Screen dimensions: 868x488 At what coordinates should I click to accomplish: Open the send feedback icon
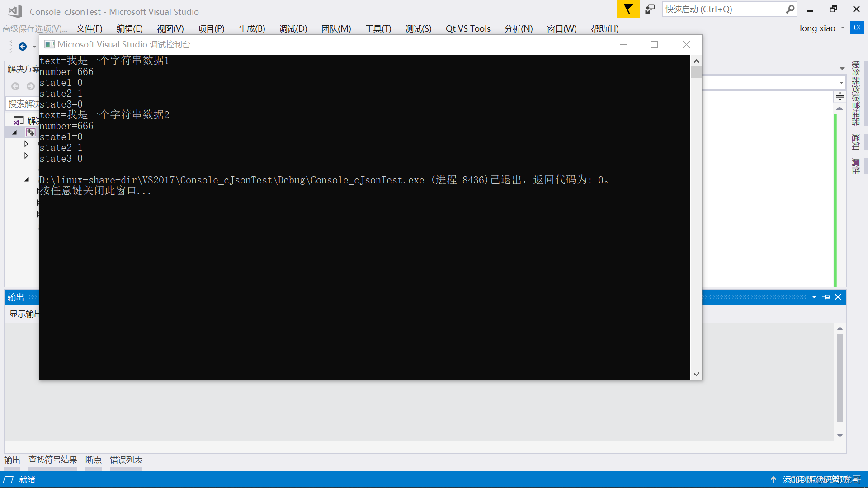click(x=650, y=9)
